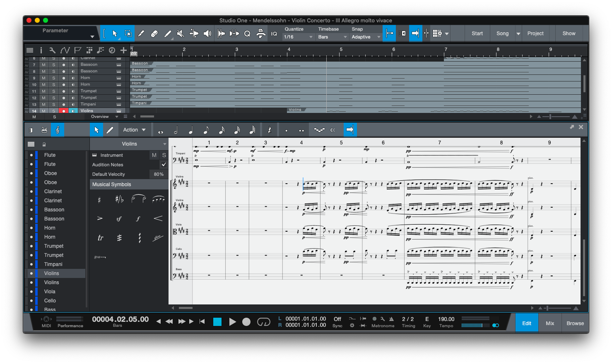The image size is (612, 364).
Task: Switch to the Edit tab
Action: pyautogui.click(x=527, y=323)
